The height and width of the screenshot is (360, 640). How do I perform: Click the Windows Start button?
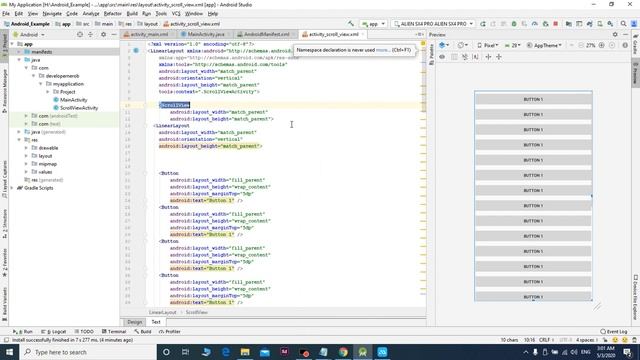point(9,352)
